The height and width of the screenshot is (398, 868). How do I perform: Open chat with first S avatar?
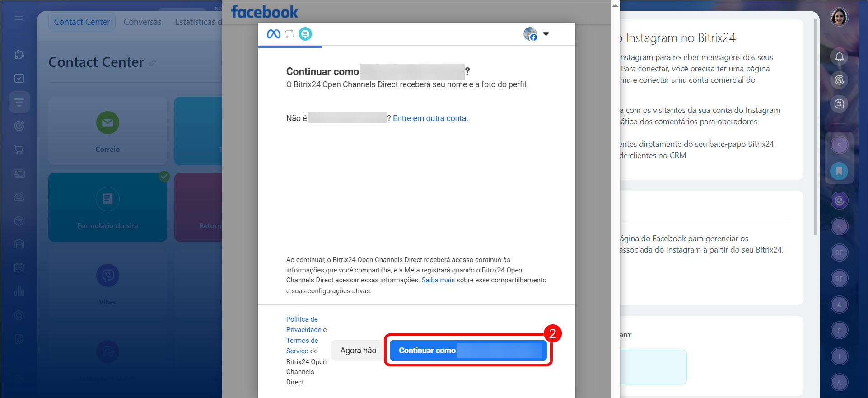(839, 145)
